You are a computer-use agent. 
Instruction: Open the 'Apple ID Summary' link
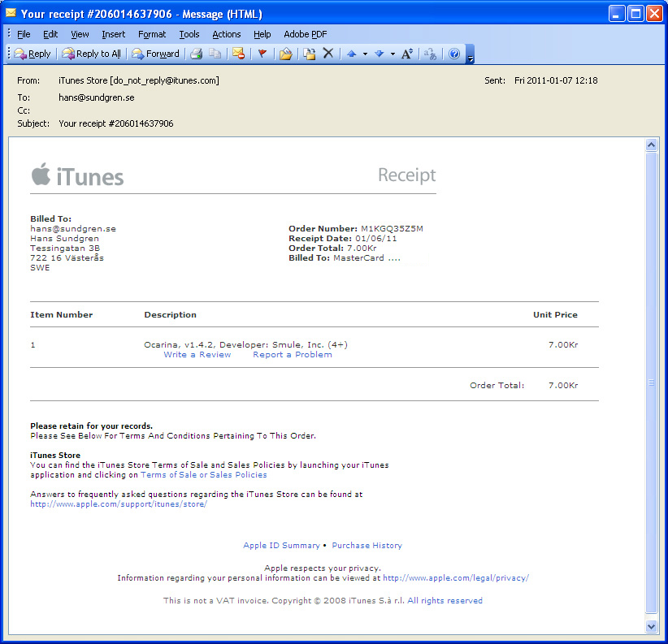click(x=281, y=545)
